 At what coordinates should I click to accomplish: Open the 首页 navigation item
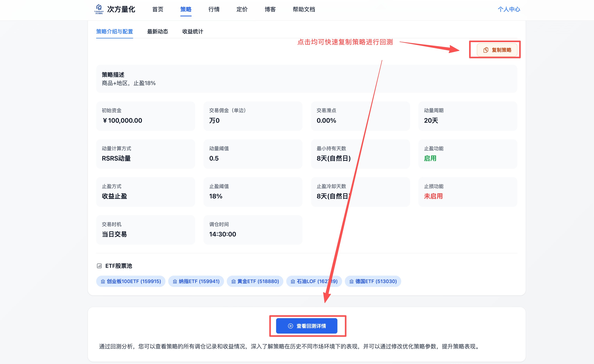(158, 9)
